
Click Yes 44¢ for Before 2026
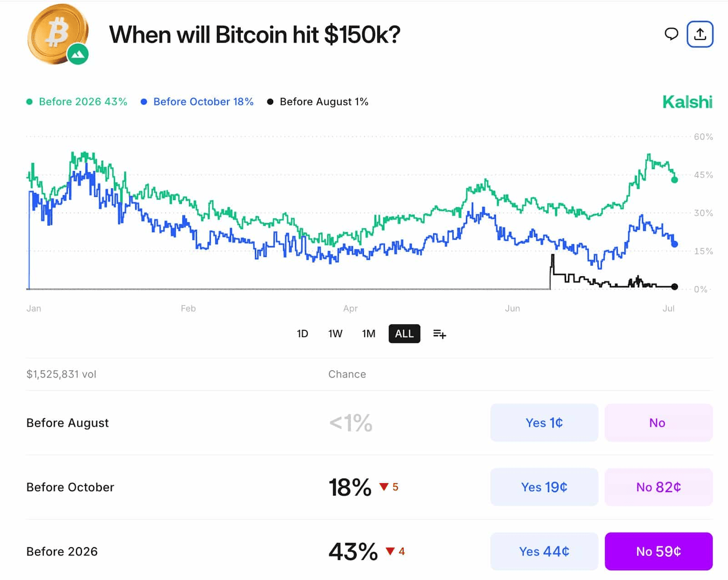click(544, 552)
